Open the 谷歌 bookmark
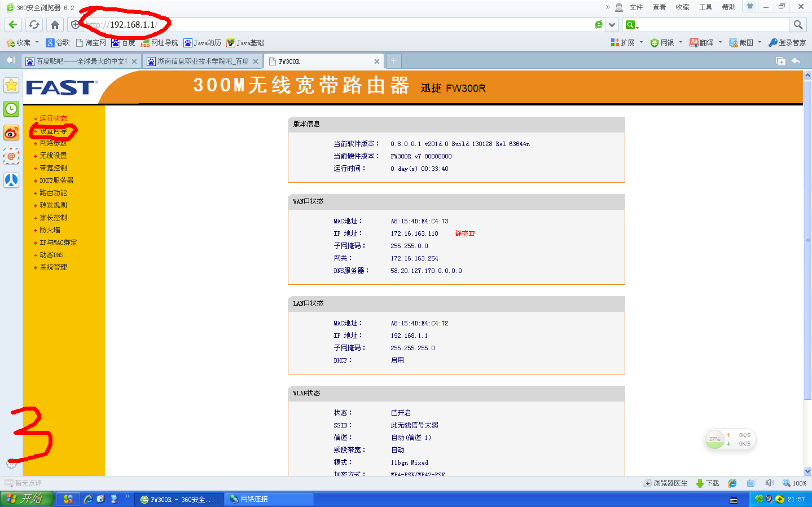This screenshot has width=812, height=507. [x=58, y=43]
